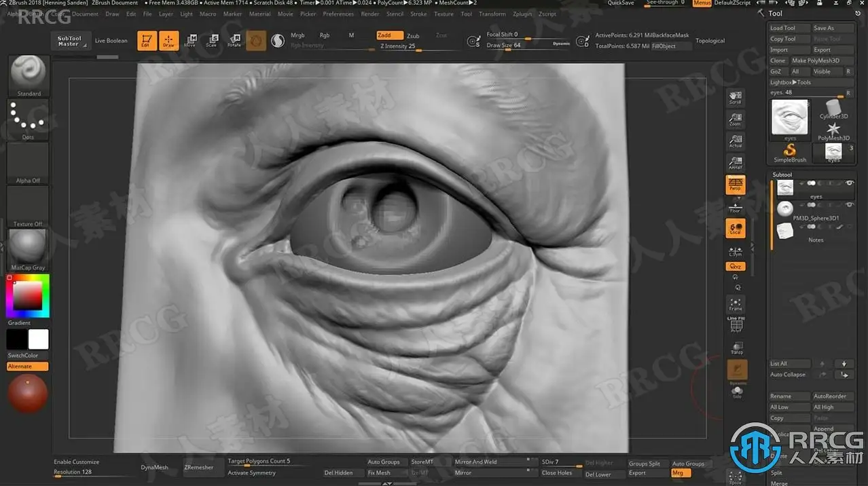Collapse the Subtool panel header
Screen dimensions: 868x486
pos(782,174)
